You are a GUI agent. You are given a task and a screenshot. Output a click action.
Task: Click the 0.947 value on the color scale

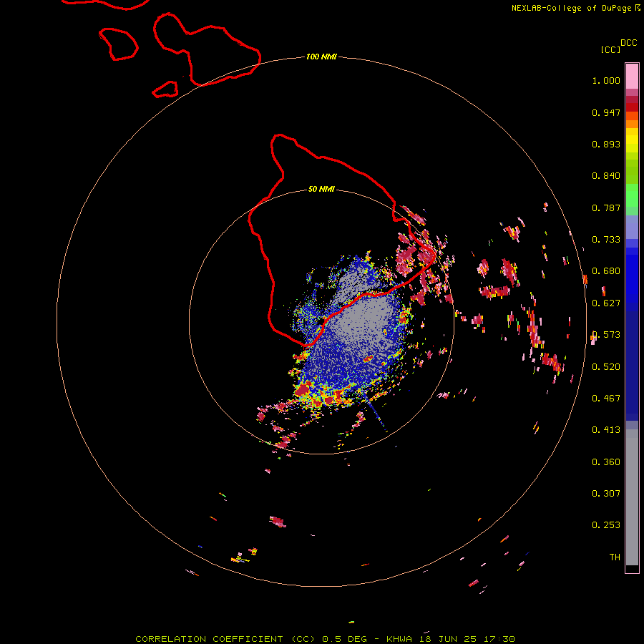[x=606, y=112]
